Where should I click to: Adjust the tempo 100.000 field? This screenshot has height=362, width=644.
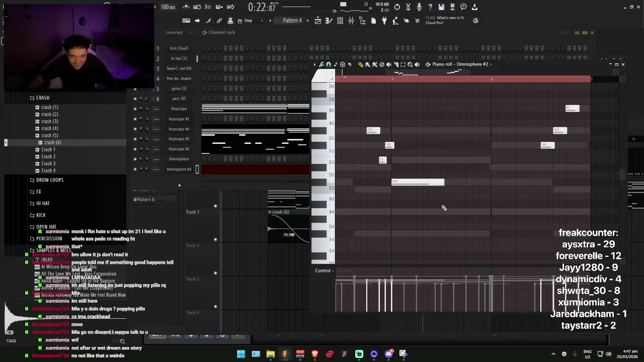(168, 7)
